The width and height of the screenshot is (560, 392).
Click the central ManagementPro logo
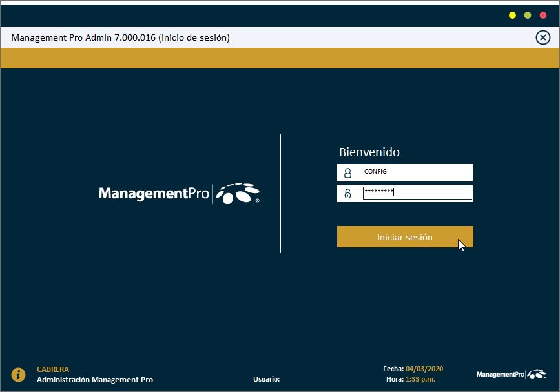179,194
